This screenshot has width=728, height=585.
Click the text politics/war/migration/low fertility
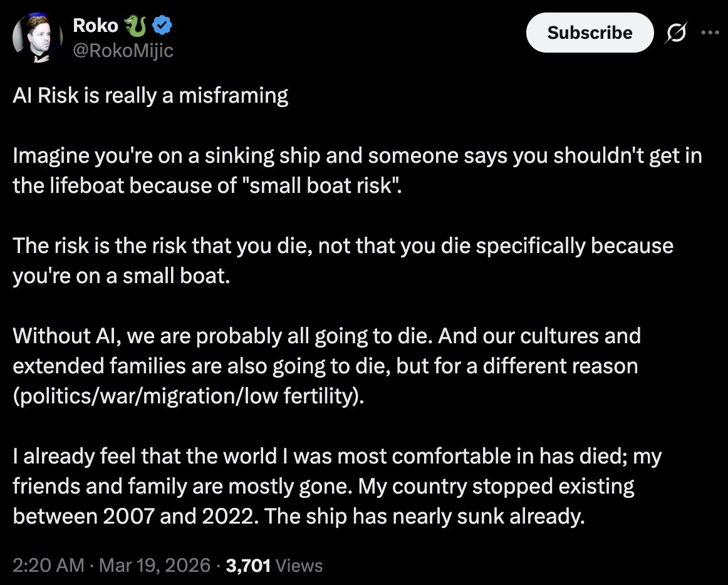click(188, 396)
